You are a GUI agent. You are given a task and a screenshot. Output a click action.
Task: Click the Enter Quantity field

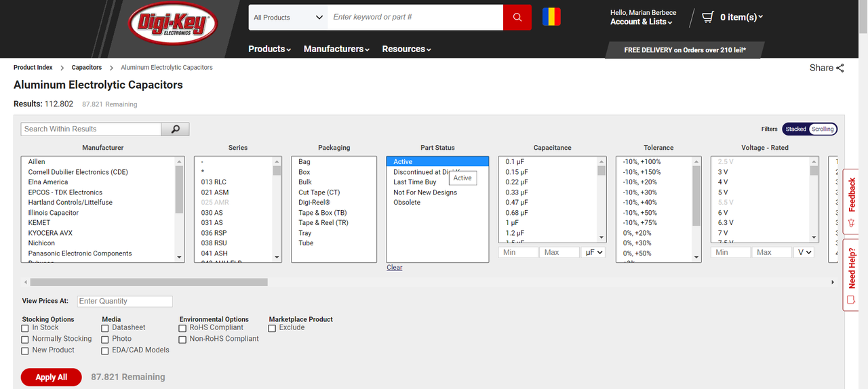pyautogui.click(x=125, y=302)
